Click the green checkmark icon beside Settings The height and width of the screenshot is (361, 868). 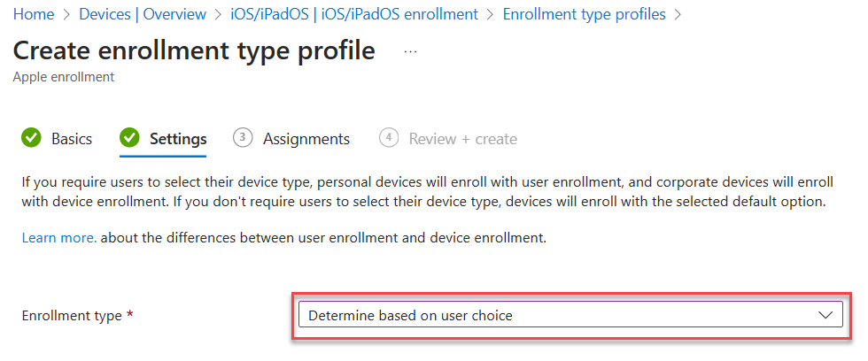[130, 138]
